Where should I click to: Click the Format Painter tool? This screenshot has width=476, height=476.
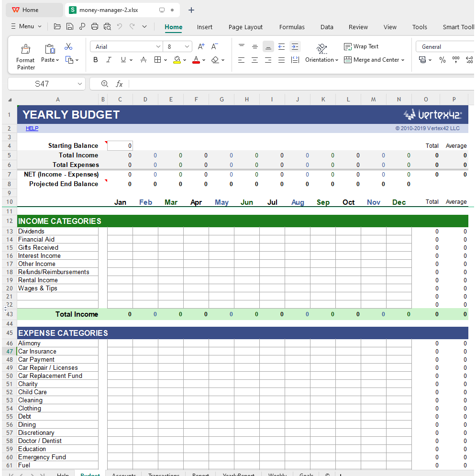point(25,56)
